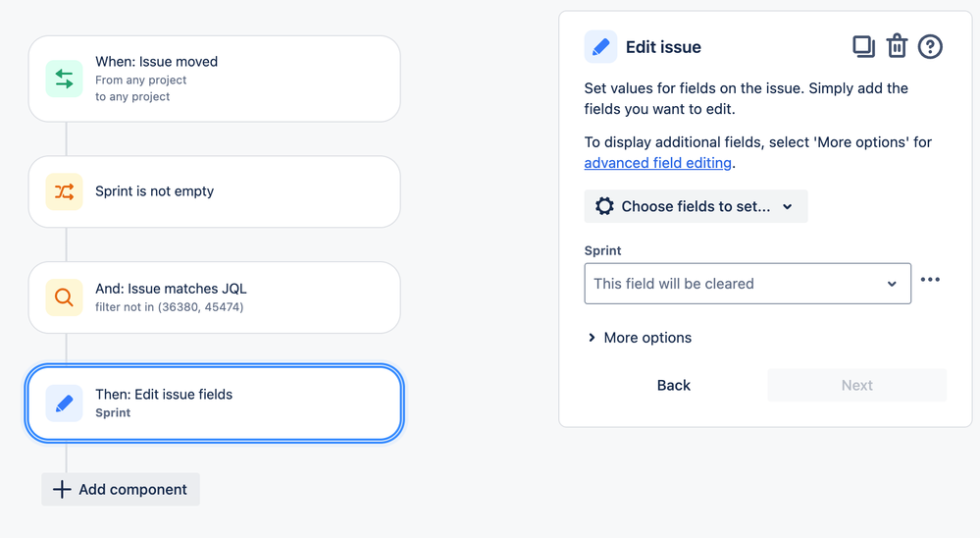Follow advanced field editing link
The width and height of the screenshot is (980, 538).
pos(657,163)
